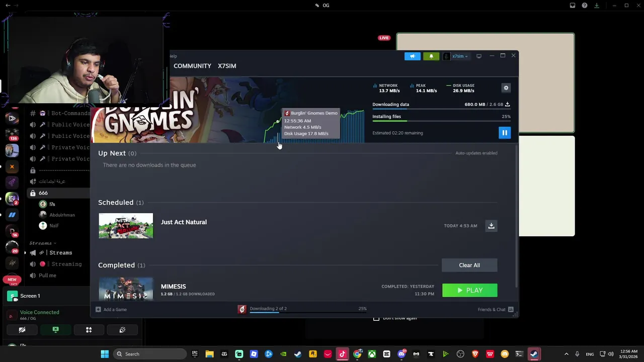Download Just Act Natural now icon
The width and height of the screenshot is (644, 362).
491,226
